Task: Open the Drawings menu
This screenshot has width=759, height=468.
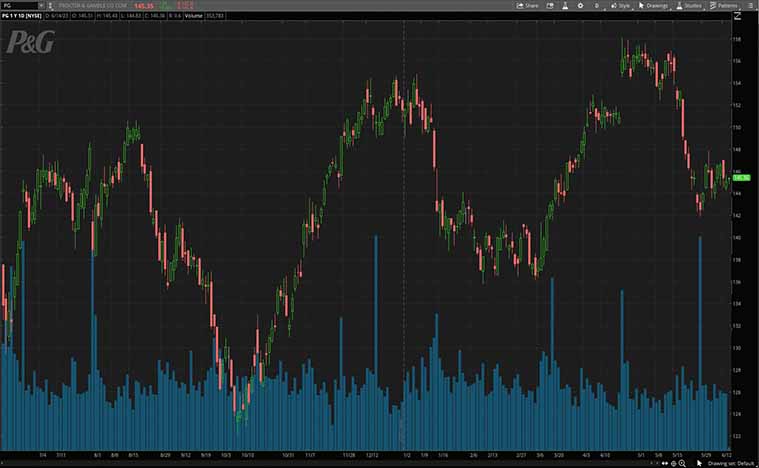Action: [x=653, y=6]
